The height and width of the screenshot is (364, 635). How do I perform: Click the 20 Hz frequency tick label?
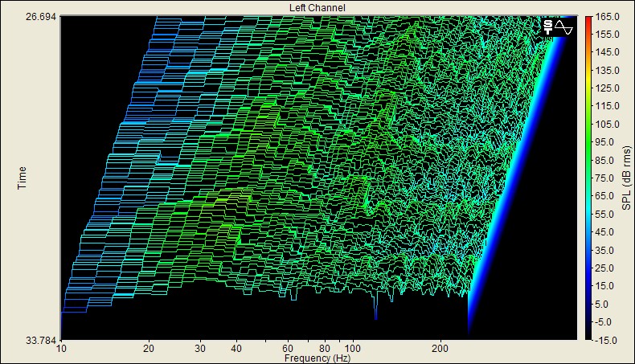pos(149,350)
